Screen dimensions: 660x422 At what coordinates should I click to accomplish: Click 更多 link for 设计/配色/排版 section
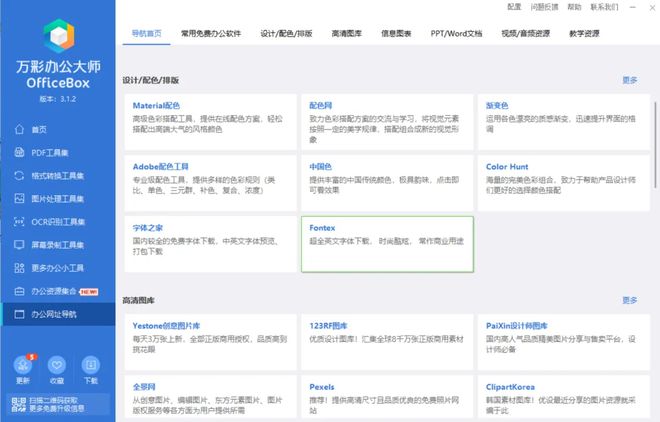click(629, 80)
